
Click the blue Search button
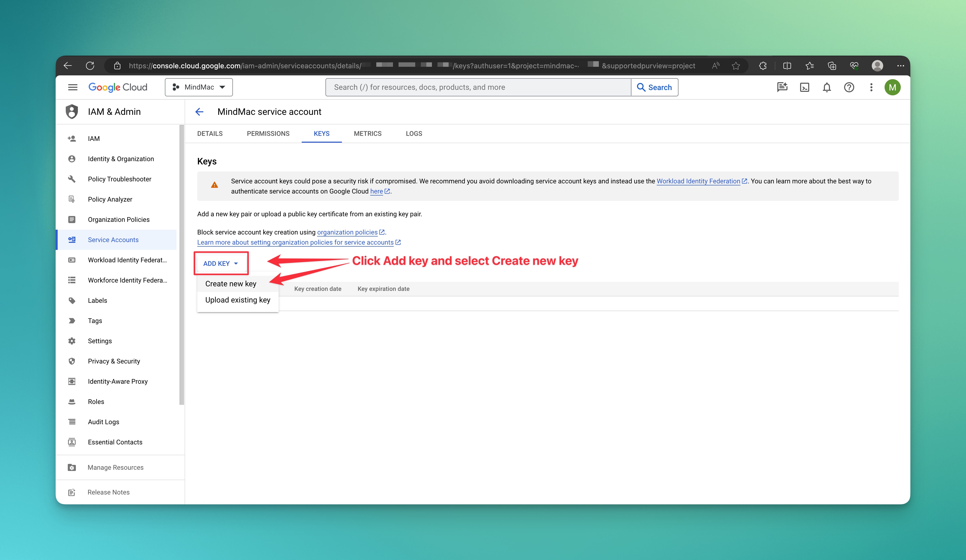point(654,88)
